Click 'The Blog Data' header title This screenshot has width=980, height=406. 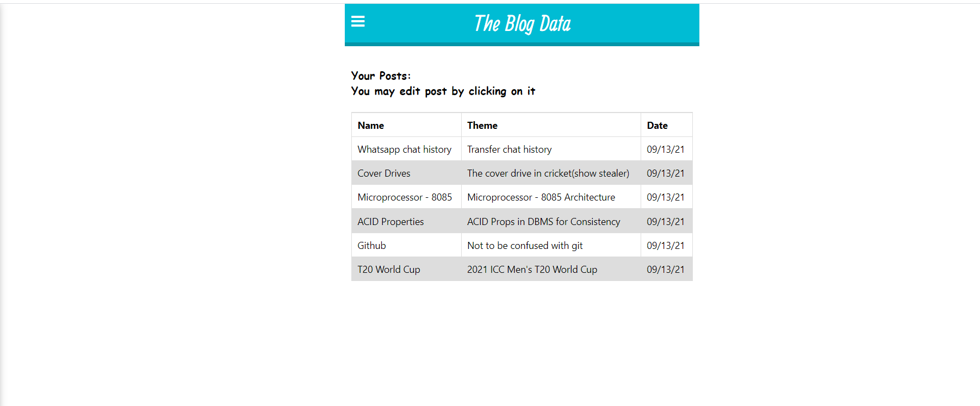tap(522, 23)
